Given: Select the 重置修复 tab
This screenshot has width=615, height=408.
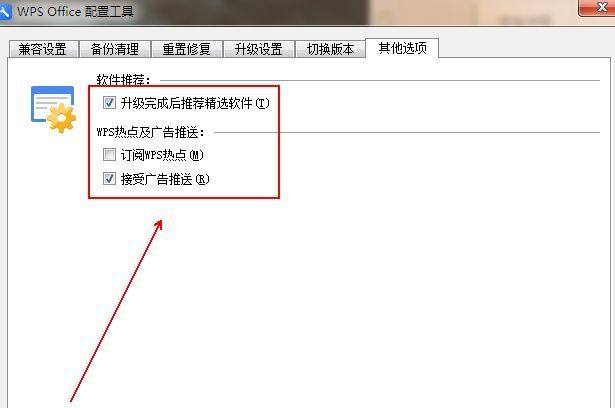Looking at the screenshot, I should pyautogui.click(x=187, y=49).
